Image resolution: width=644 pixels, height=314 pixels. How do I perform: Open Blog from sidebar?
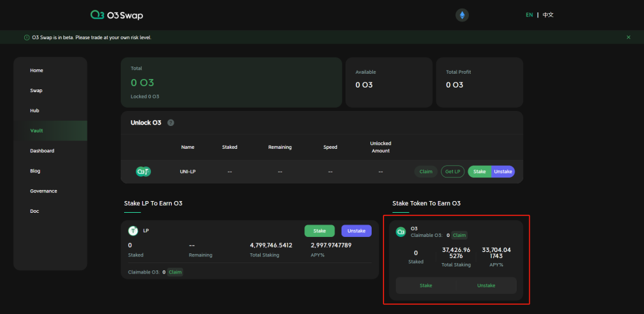(x=35, y=171)
